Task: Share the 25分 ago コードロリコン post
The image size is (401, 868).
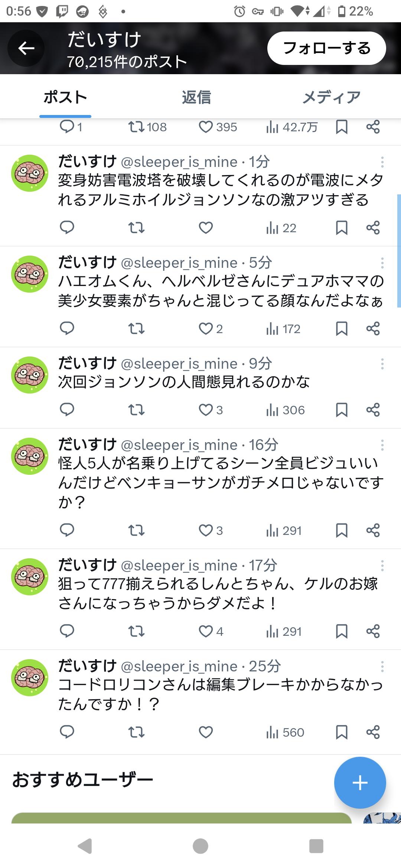Action: (x=373, y=732)
